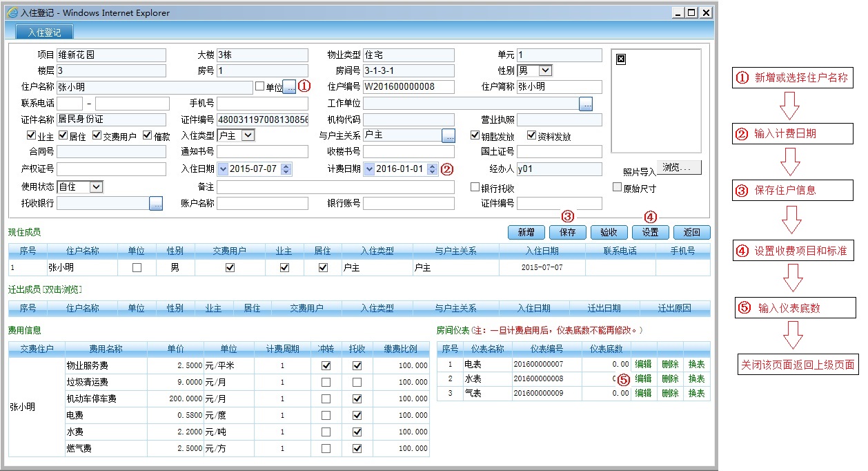This screenshot has height=471, width=868.
Task: Expand the 性别 dropdown
Action: click(x=545, y=70)
